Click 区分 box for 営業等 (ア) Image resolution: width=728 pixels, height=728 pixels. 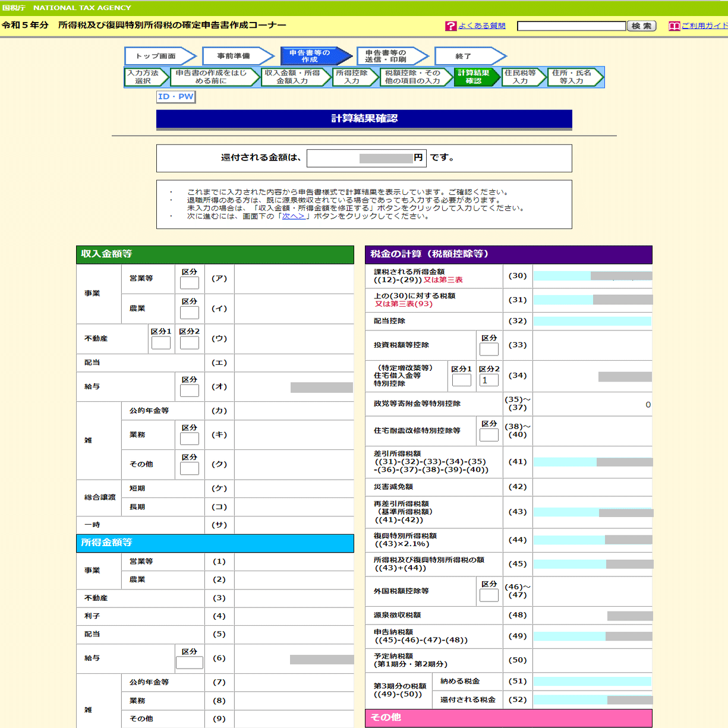190,282
